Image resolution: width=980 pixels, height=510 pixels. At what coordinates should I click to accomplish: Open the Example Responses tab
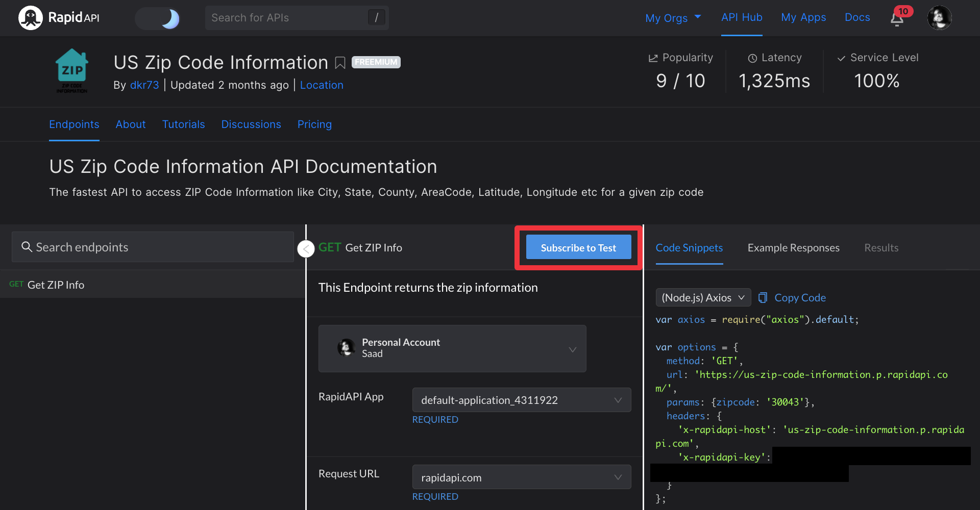coord(793,248)
